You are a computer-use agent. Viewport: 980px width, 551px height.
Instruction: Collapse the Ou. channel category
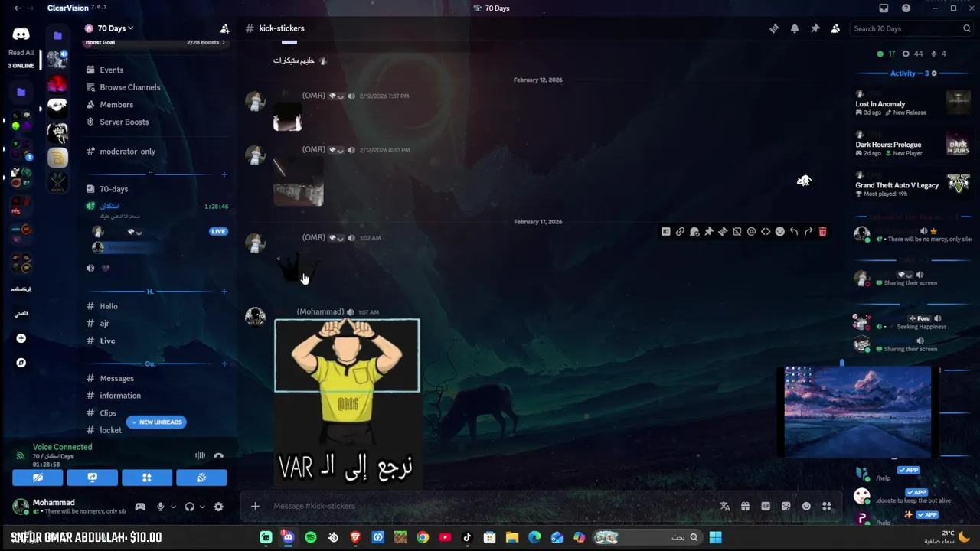click(x=150, y=364)
